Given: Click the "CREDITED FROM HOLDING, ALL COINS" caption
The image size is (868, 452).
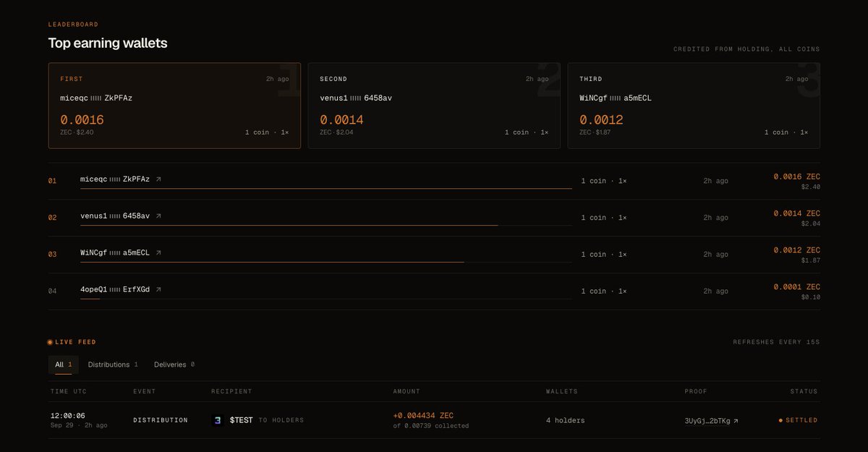Looking at the screenshot, I should [746, 49].
